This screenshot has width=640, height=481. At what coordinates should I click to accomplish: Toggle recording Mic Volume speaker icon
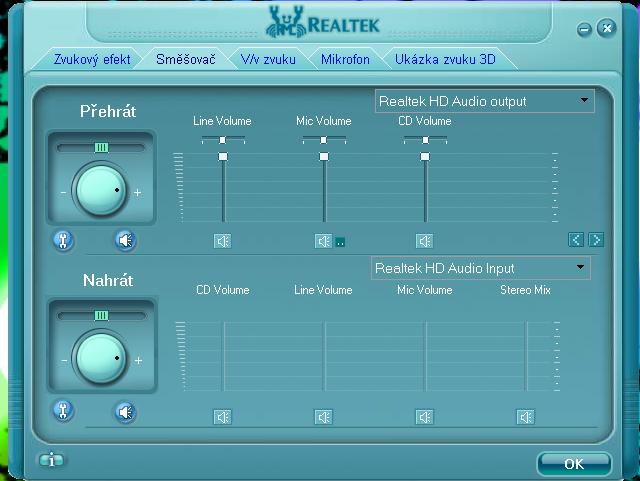click(424, 417)
